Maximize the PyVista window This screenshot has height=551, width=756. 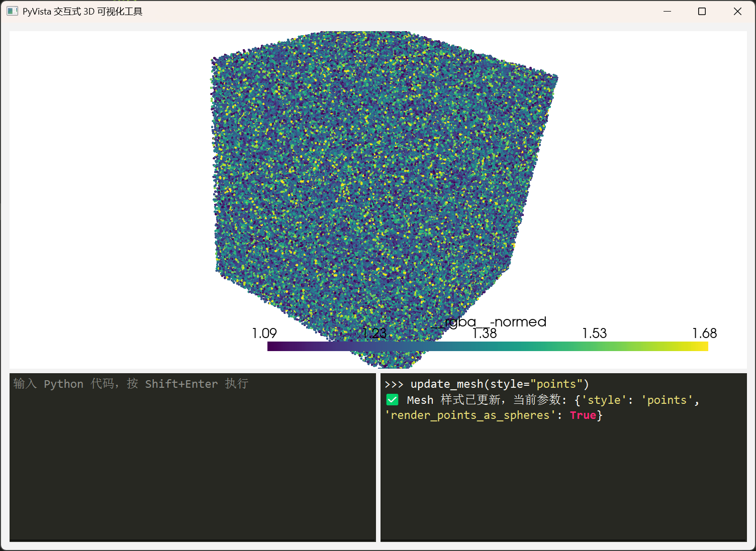pyautogui.click(x=702, y=11)
